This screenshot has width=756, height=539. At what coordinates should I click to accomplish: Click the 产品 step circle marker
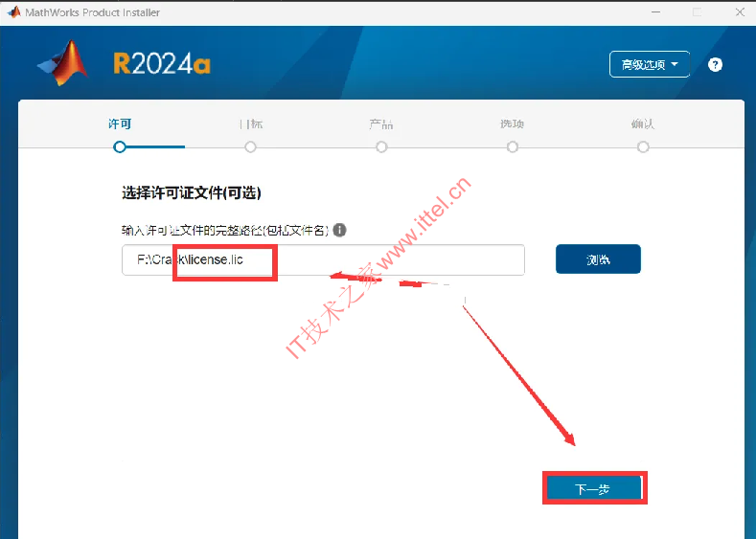pos(381,146)
